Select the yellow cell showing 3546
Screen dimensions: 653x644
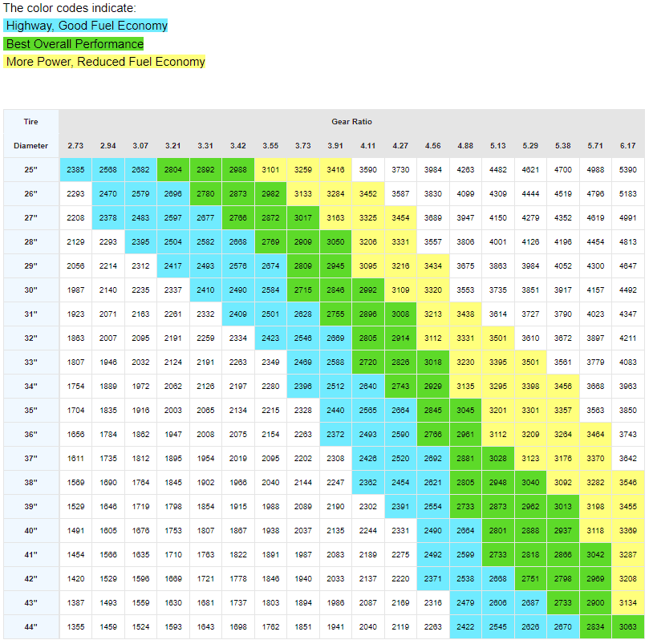(x=628, y=483)
